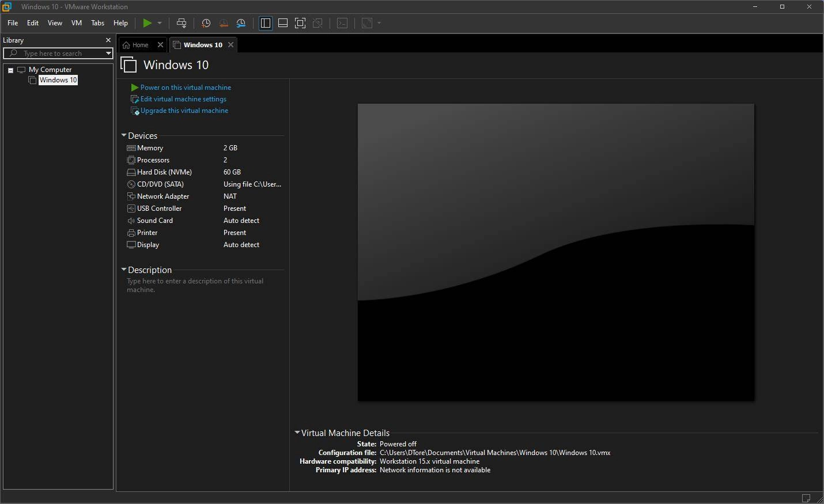Screen dimensions: 824x504
Task: Open the library search dropdown arrow
Action: pyautogui.click(x=108, y=54)
